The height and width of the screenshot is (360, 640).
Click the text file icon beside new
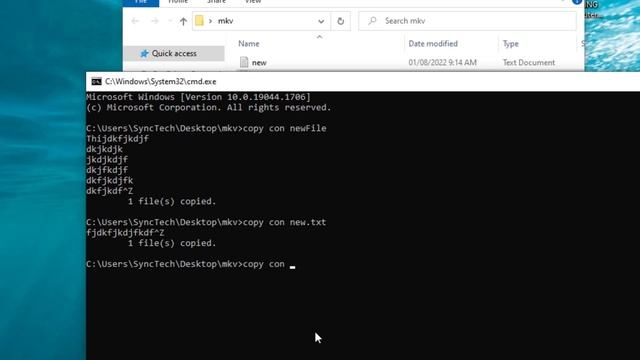[x=244, y=62]
